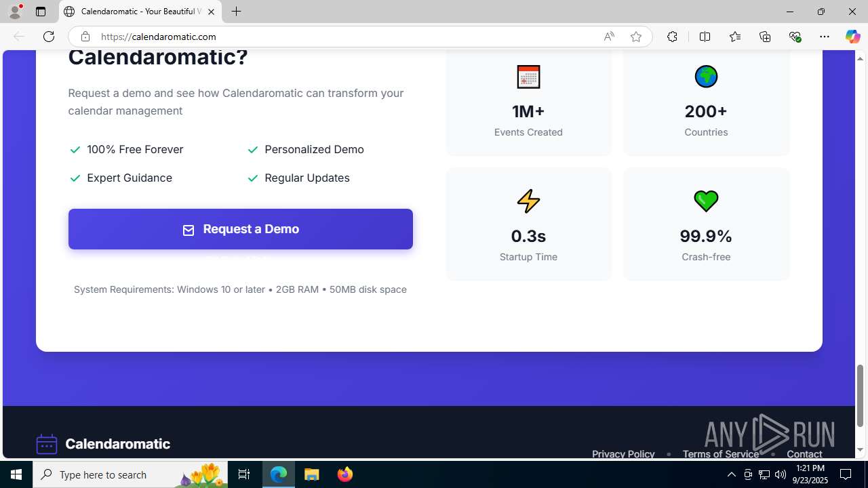Open the Windows Start menu

click(16, 474)
